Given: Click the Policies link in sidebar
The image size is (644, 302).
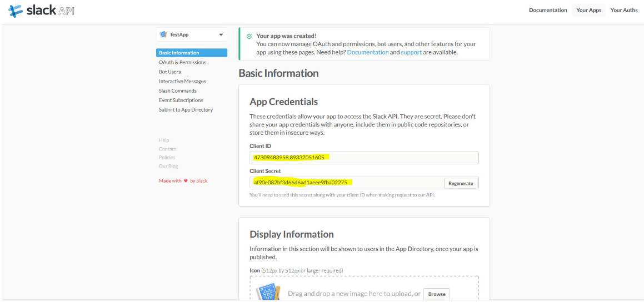Looking at the screenshot, I should tap(167, 158).
